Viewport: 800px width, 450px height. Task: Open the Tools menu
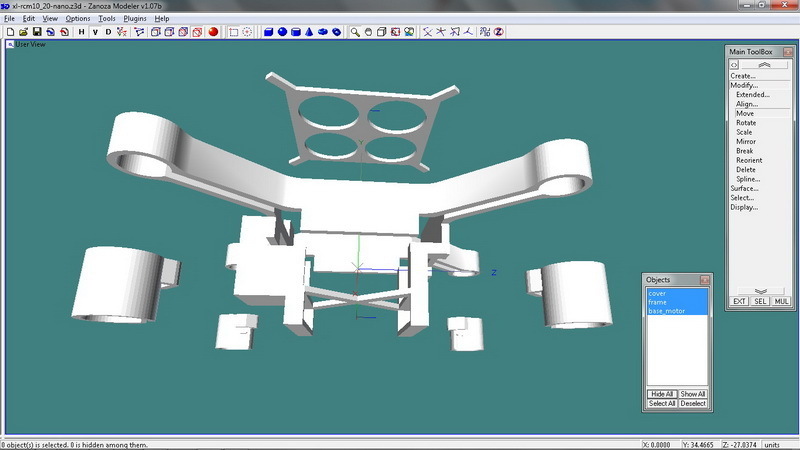point(107,18)
